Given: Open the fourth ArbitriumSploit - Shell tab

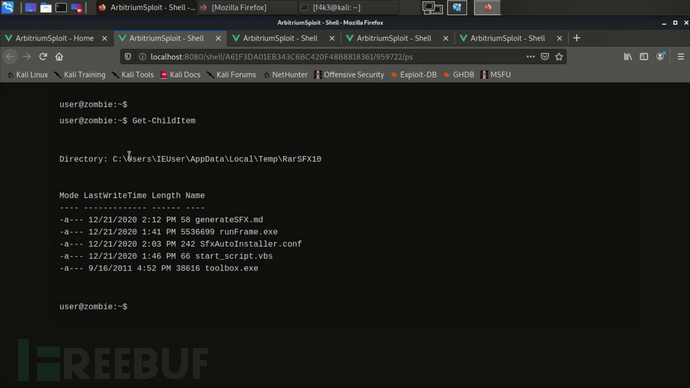Looking at the screenshot, I should point(394,38).
